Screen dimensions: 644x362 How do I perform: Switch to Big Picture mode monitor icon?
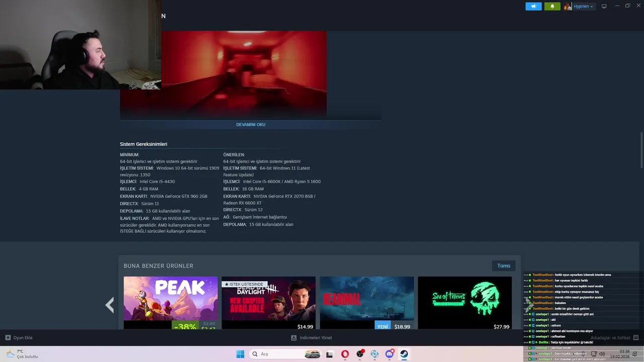tap(604, 6)
